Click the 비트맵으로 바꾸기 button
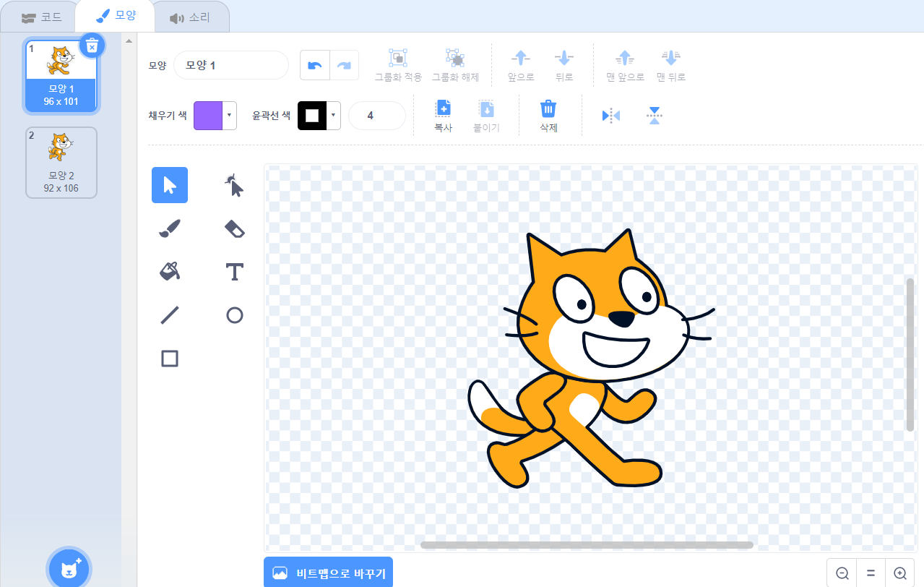Viewport: 924px width, 587px height. click(x=329, y=573)
